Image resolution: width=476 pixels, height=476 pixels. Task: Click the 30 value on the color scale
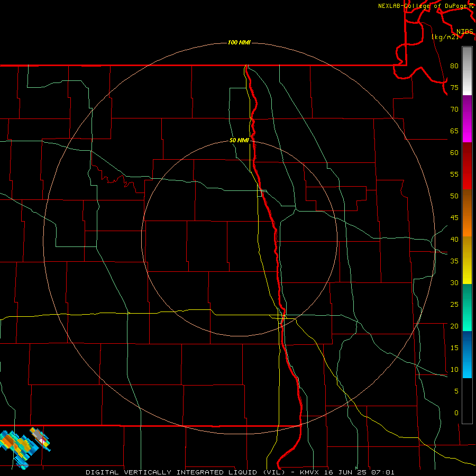coord(454,282)
